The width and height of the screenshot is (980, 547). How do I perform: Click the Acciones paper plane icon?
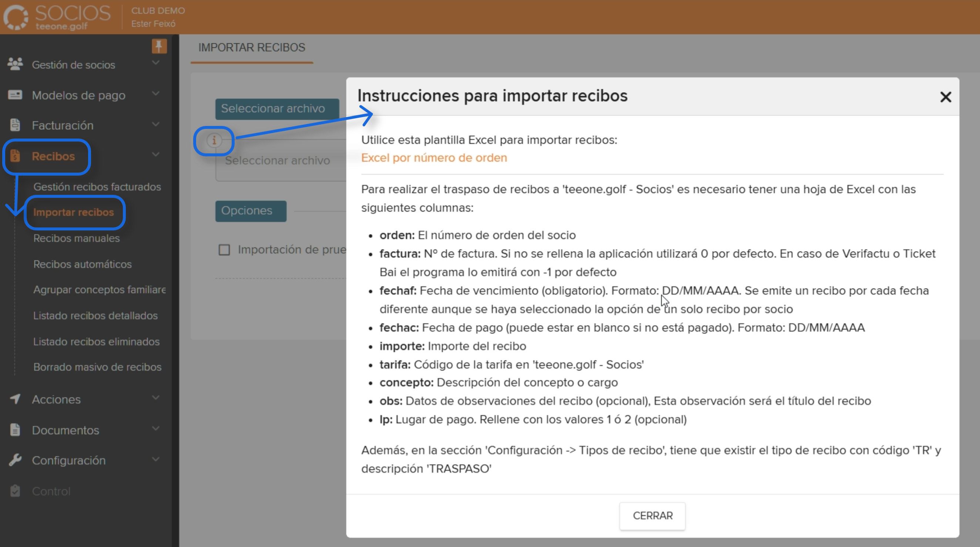[15, 399]
